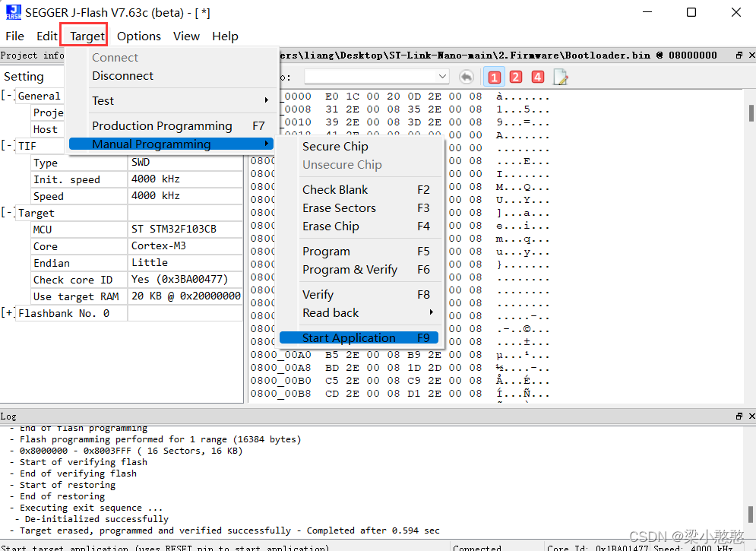
Task: Choose Disconnect from Target menu
Action: click(x=171, y=76)
